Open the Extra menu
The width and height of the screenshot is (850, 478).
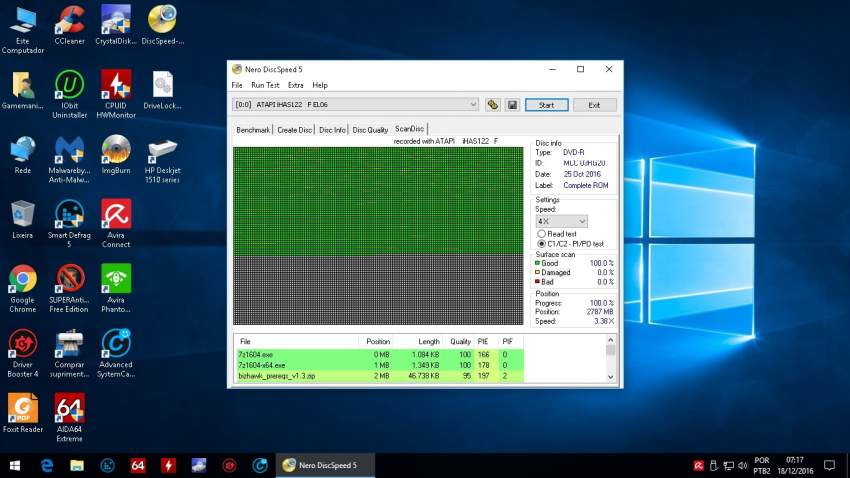pyautogui.click(x=295, y=85)
